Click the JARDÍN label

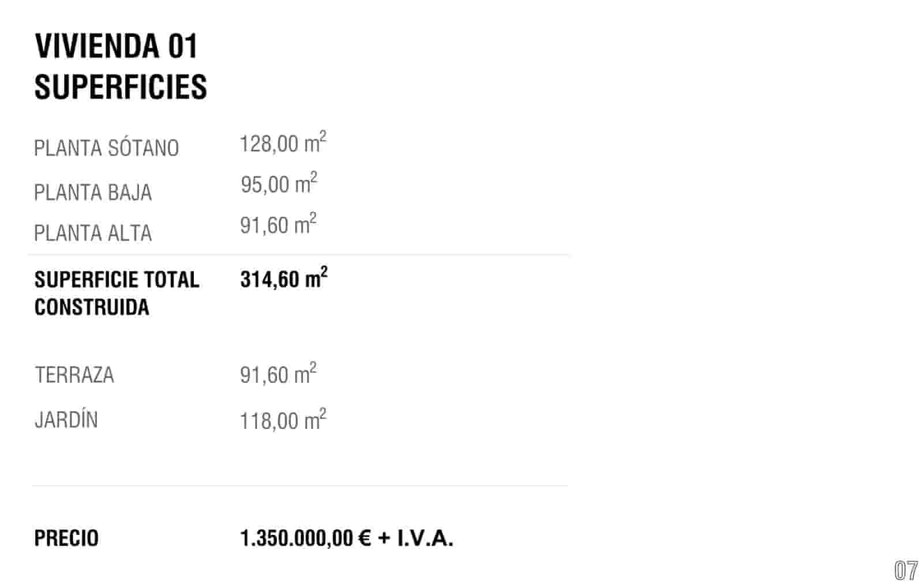(66, 420)
